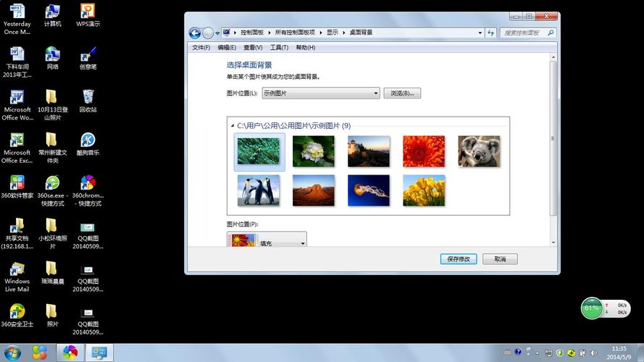This screenshot has height=362, width=644.
Task: Open the colorful 360 browser taskbar icon
Action: 70,353
